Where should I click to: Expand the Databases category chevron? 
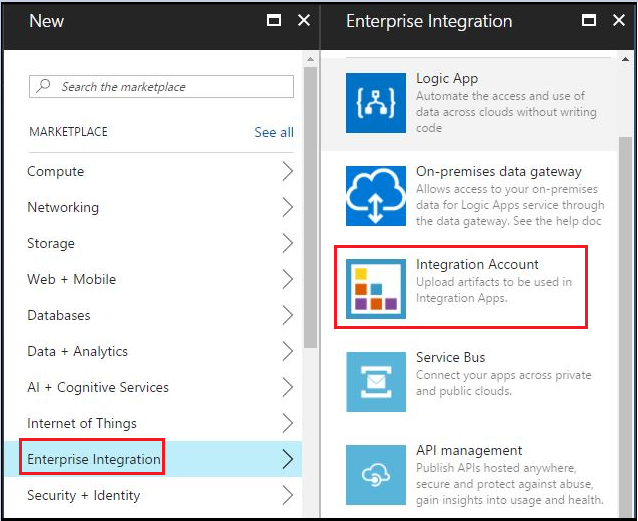click(x=288, y=315)
